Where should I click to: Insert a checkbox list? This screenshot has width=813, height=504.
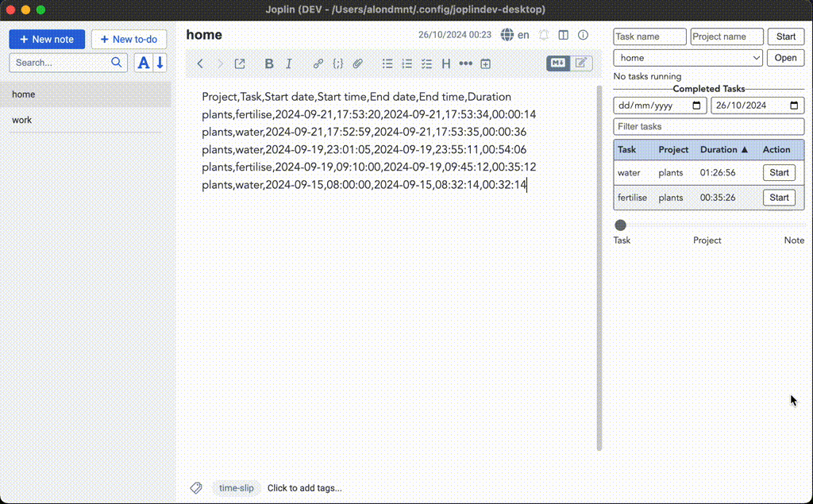click(426, 63)
